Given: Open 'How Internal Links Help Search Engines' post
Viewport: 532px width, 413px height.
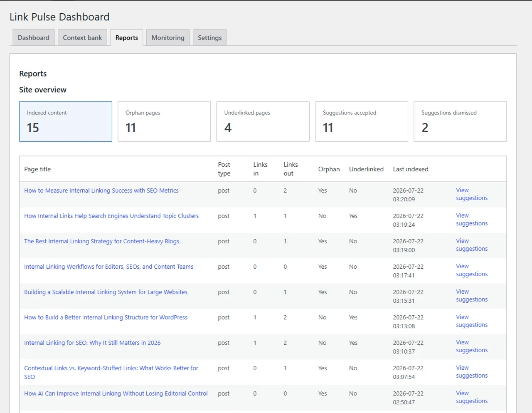Looking at the screenshot, I should (111, 216).
